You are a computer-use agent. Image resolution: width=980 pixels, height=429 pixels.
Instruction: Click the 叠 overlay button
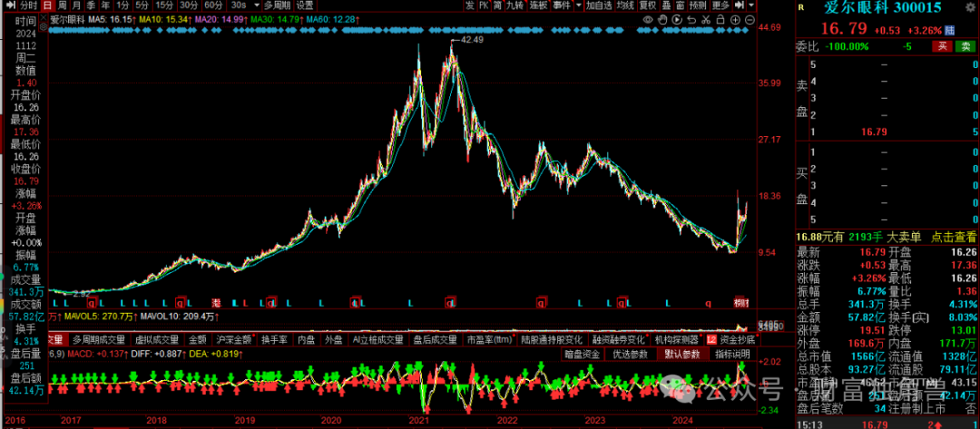[666, 5]
